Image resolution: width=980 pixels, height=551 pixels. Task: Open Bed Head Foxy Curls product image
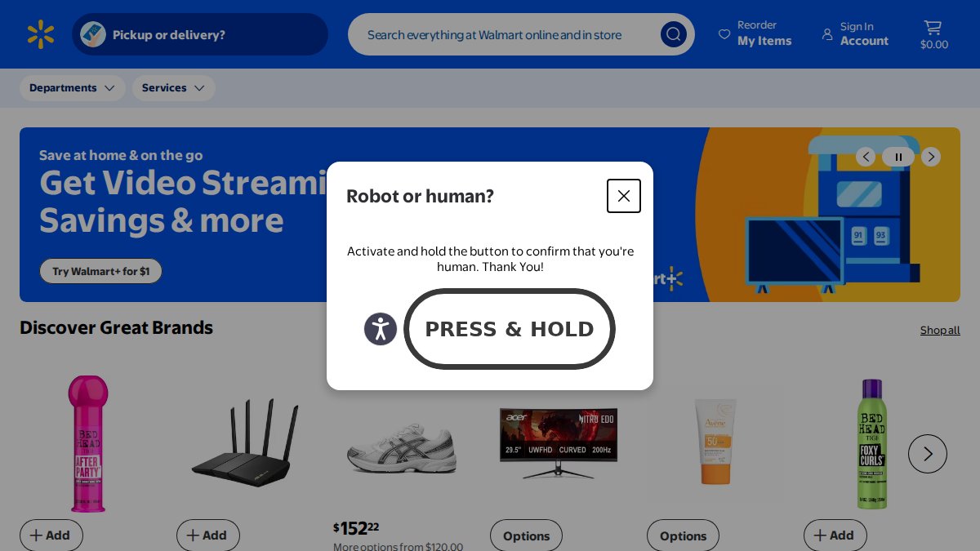[x=872, y=444]
